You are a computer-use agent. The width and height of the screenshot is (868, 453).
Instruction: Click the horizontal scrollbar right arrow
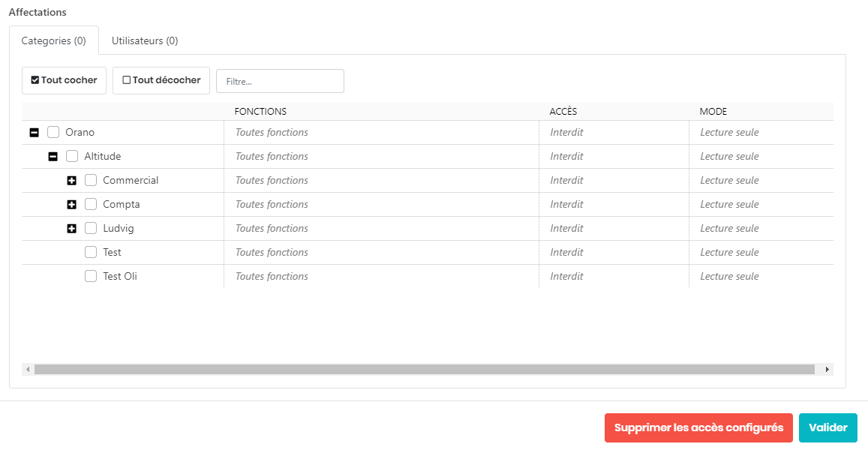pyautogui.click(x=827, y=370)
